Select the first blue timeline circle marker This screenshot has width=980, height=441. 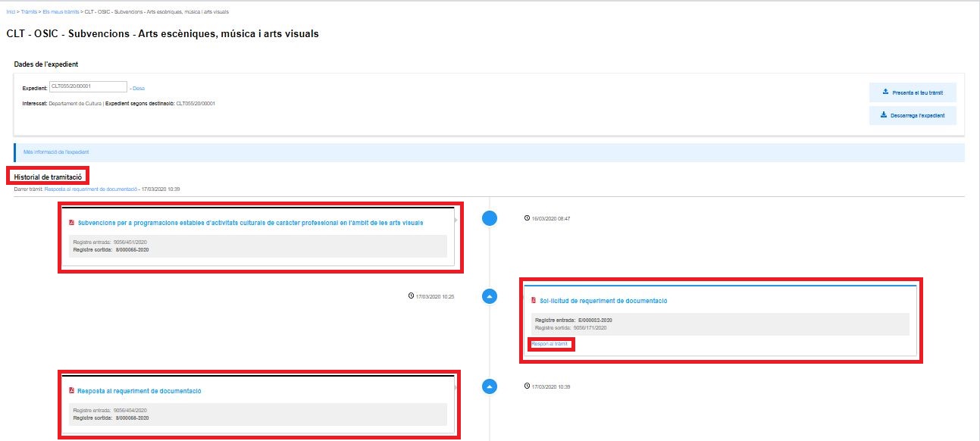(x=490, y=218)
